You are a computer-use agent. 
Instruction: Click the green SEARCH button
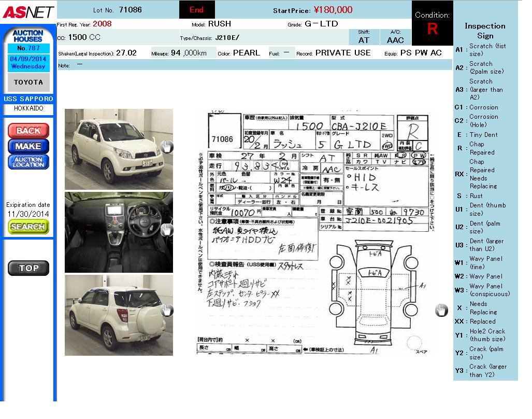click(28, 227)
